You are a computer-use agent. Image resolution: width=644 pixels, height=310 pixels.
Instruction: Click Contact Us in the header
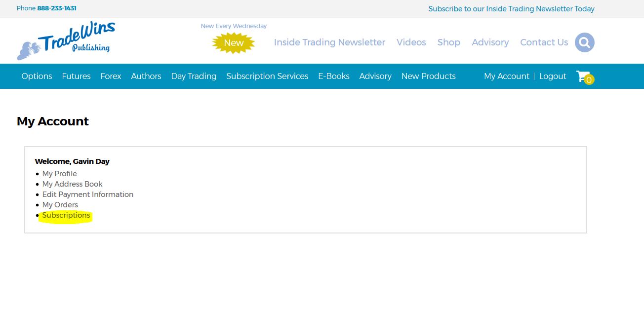coord(544,42)
